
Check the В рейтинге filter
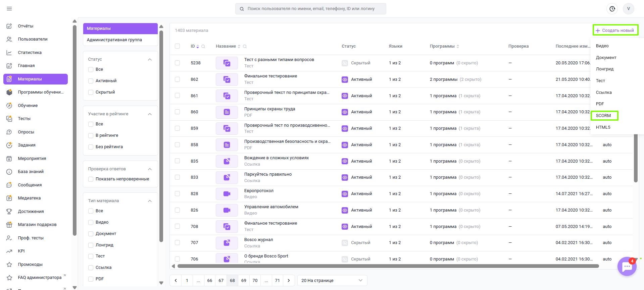(x=91, y=135)
